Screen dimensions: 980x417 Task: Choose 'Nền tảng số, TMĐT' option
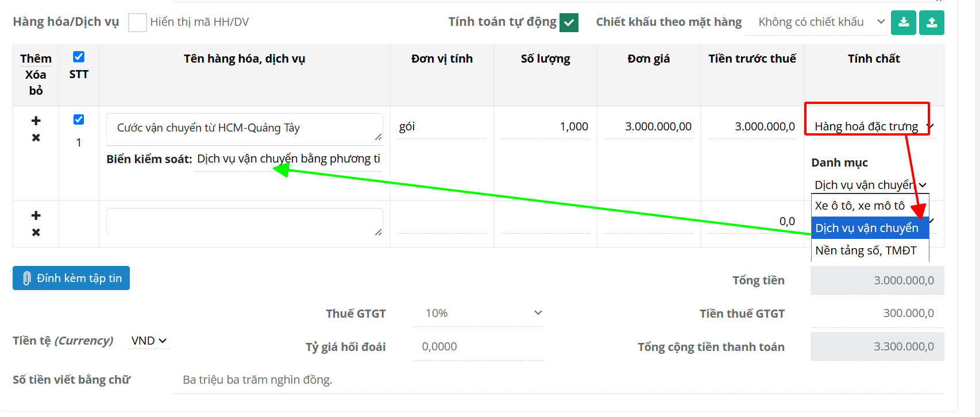click(x=866, y=250)
